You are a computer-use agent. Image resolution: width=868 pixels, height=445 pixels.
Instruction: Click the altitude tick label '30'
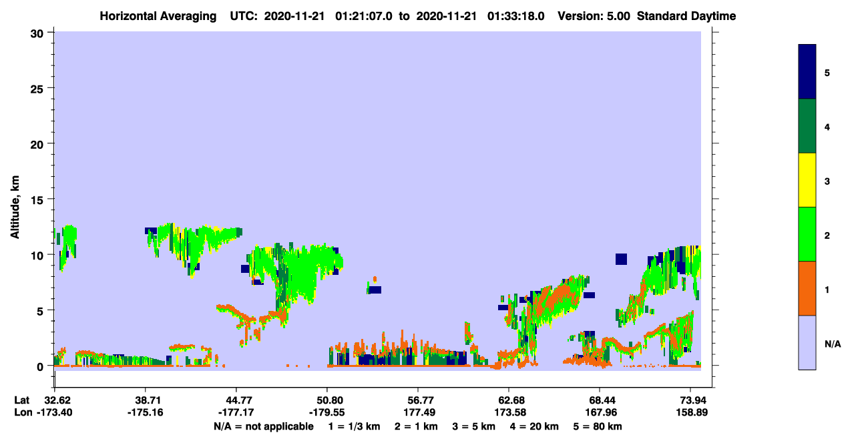(37, 32)
